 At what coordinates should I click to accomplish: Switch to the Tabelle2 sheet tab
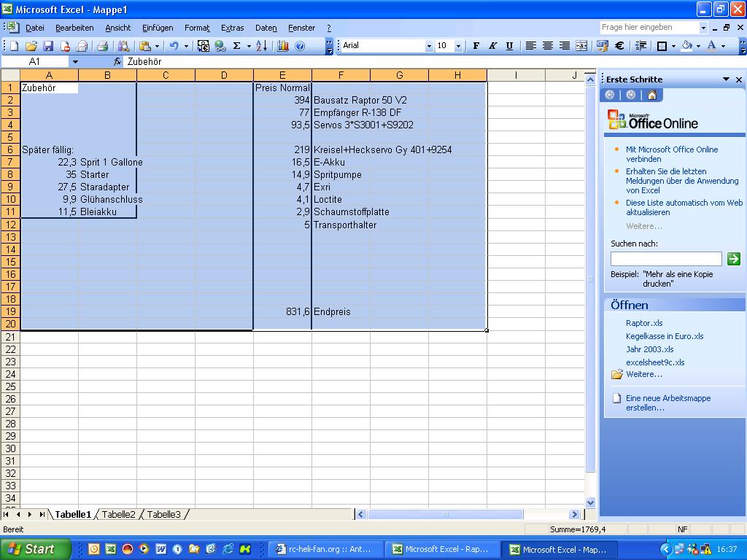point(118,514)
